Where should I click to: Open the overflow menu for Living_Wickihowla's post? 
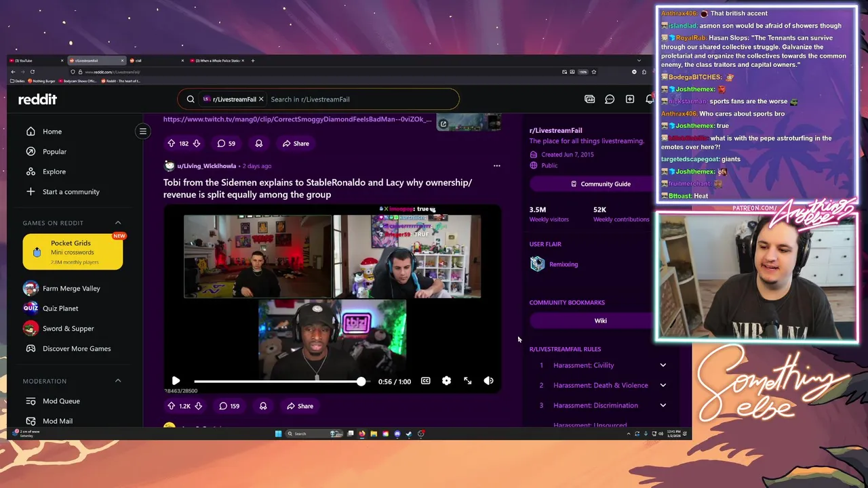tap(496, 165)
